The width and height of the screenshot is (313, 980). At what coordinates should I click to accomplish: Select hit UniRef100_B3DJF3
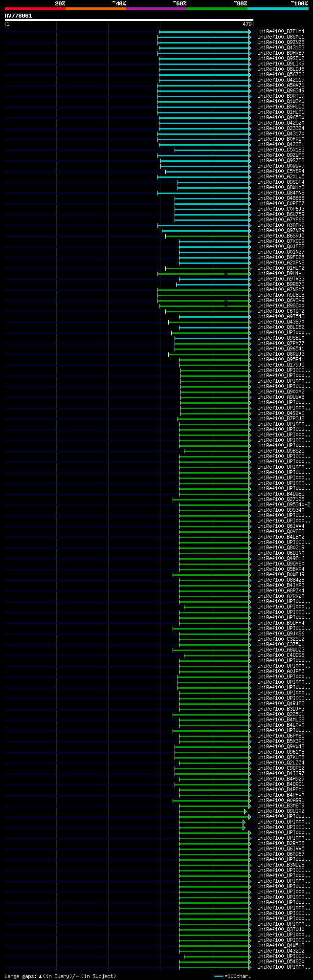281,709
